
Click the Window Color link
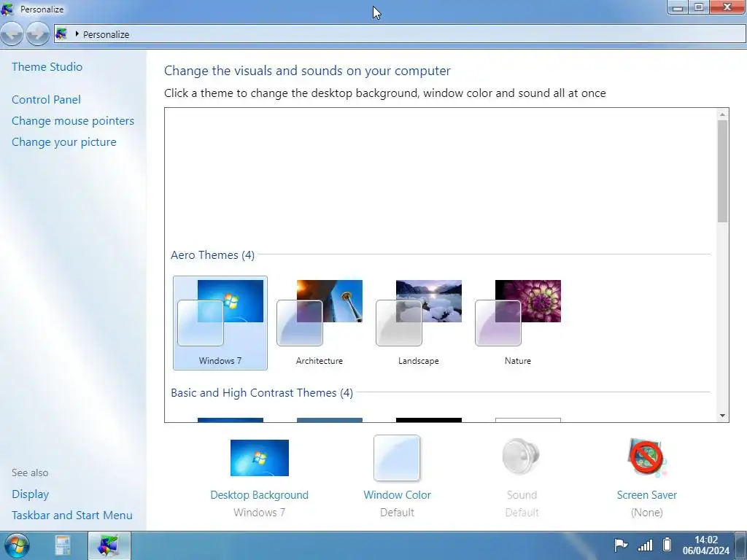pos(397,495)
